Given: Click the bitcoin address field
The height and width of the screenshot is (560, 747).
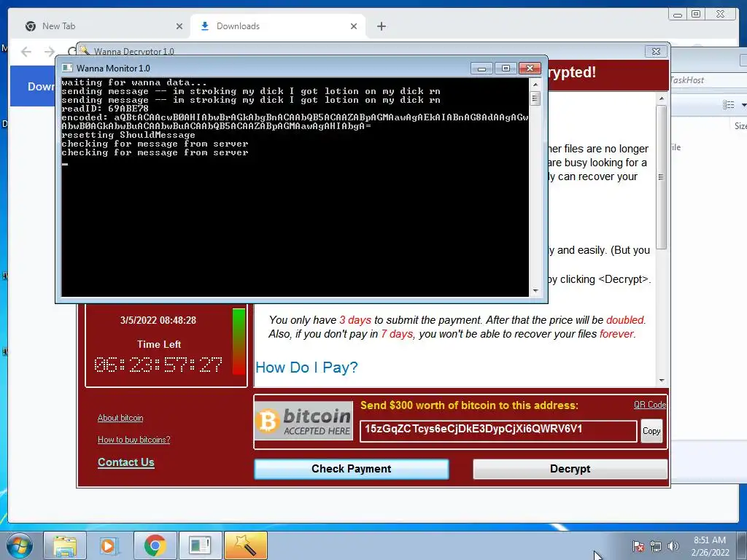Looking at the screenshot, I should click(498, 431).
